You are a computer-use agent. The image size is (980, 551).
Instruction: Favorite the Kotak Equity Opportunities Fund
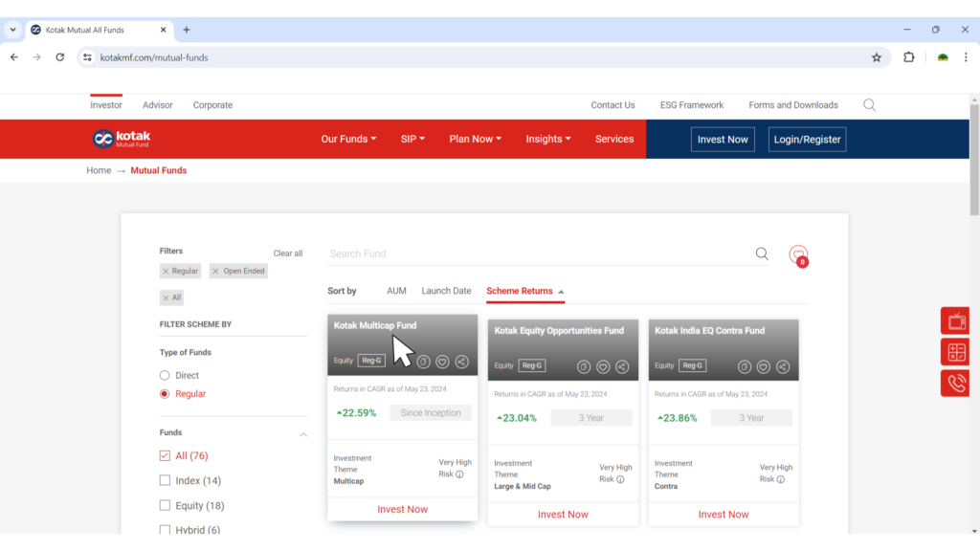click(x=603, y=366)
